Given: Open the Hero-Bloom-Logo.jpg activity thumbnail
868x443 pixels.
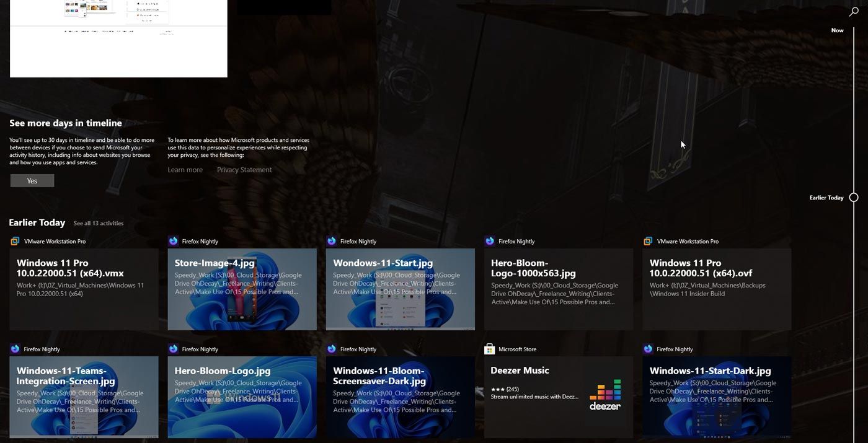Looking at the screenshot, I should (x=242, y=397).
